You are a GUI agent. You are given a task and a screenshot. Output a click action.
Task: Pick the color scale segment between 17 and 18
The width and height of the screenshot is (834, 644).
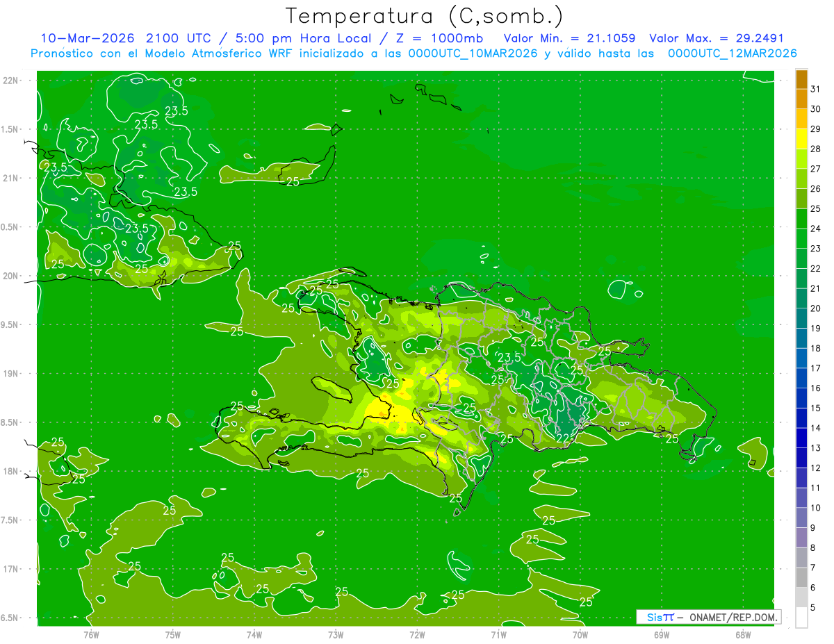click(x=801, y=358)
